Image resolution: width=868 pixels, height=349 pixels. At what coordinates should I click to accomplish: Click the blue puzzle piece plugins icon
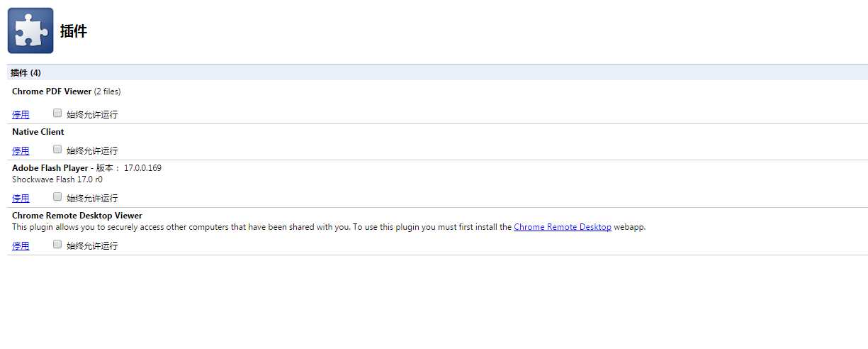pyautogui.click(x=30, y=31)
